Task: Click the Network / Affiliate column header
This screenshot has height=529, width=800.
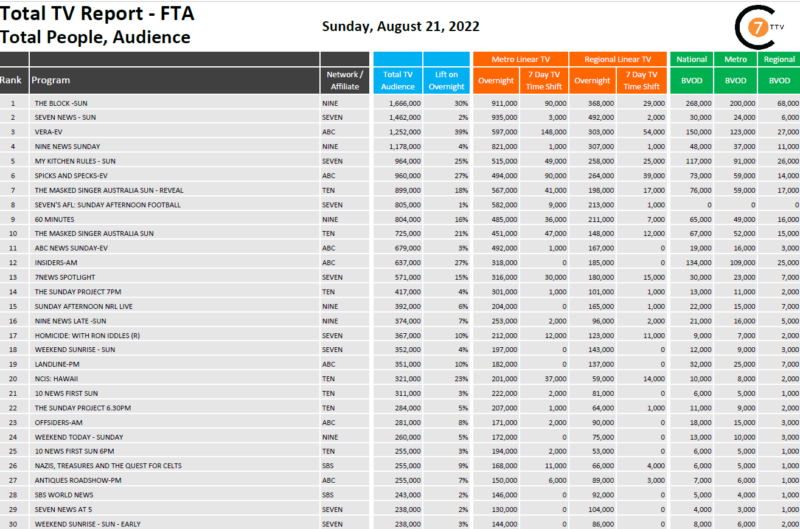Action: 345,79
